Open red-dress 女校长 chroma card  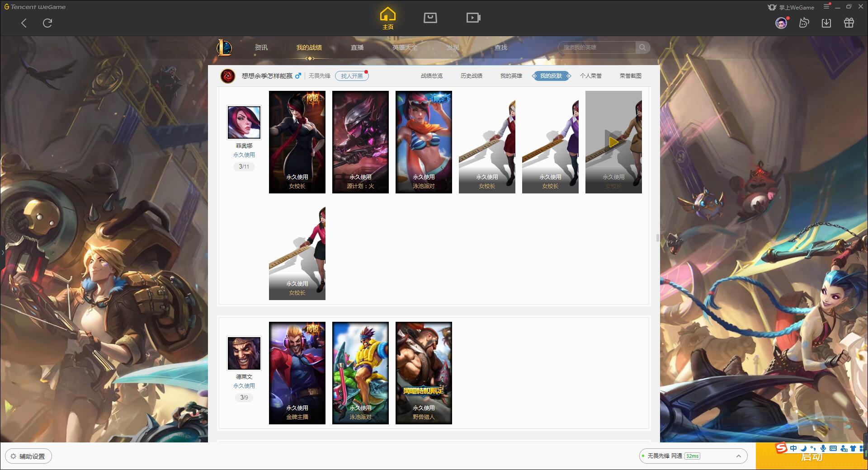coord(487,142)
